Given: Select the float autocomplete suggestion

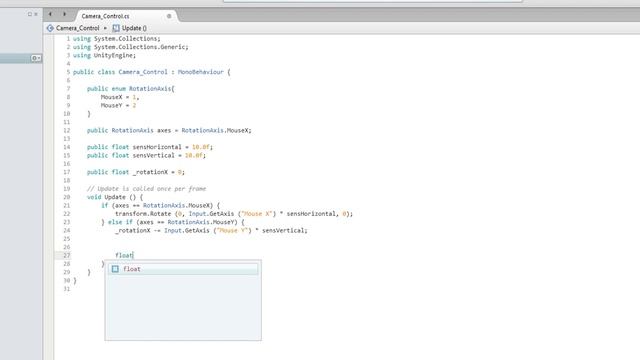Looking at the screenshot, I should coord(183,269).
